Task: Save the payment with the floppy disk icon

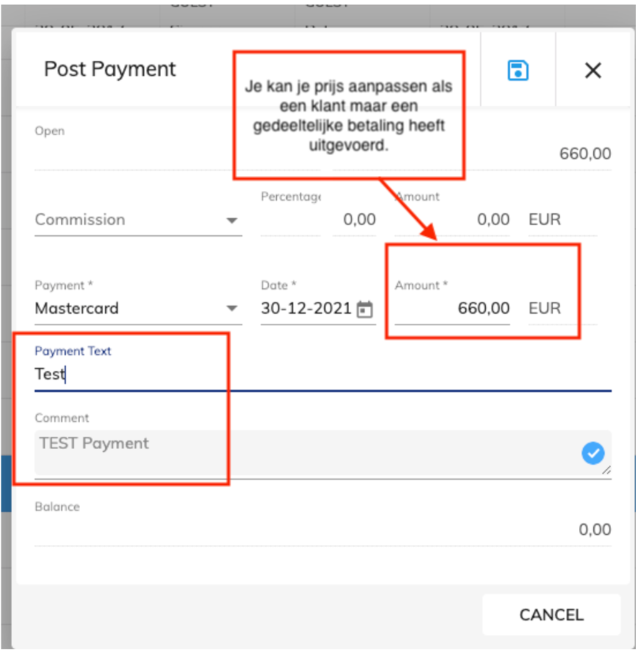Action: point(517,70)
